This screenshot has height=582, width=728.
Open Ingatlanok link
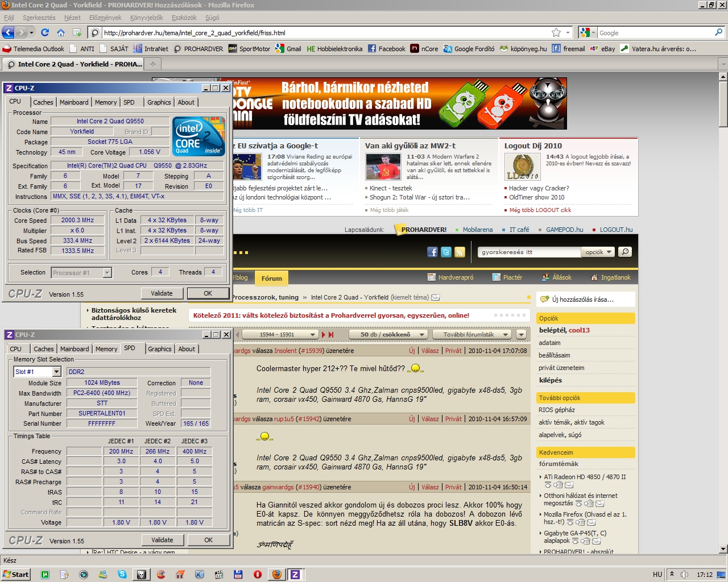coord(611,277)
